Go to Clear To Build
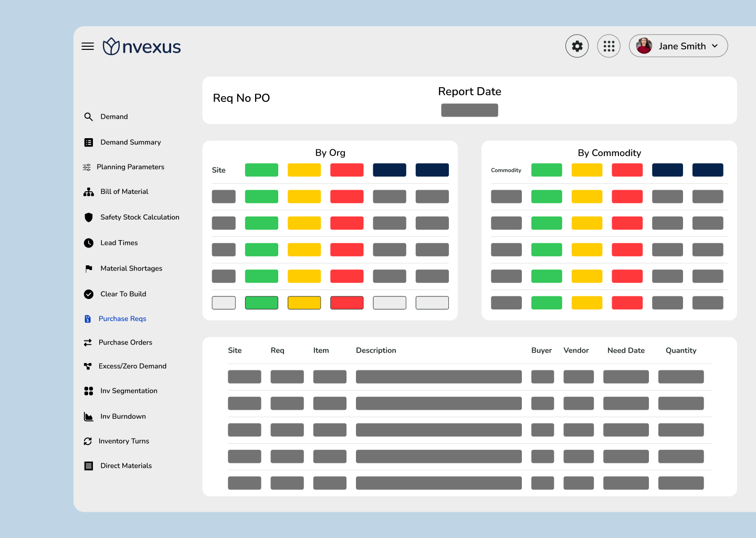756x538 pixels. click(123, 294)
